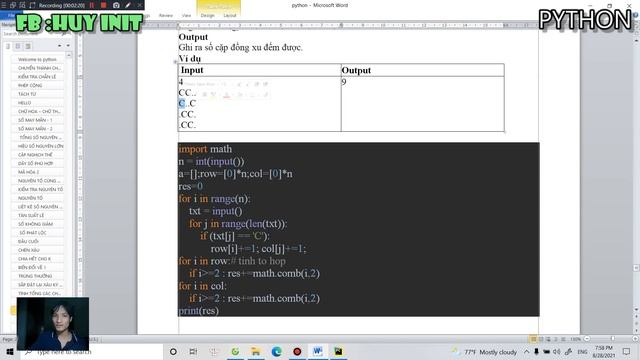Adjust the zoom slider handle
The image size is (640, 360).
pyautogui.click(x=612, y=339)
